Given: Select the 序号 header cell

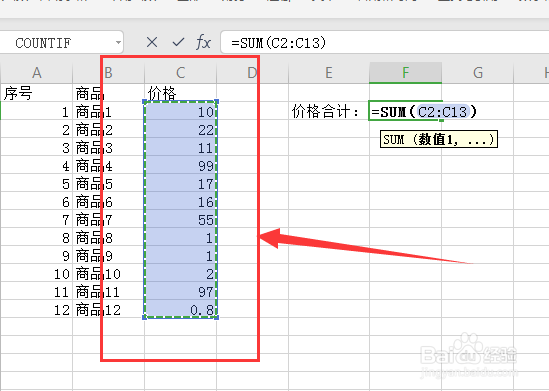Looking at the screenshot, I should tap(36, 93).
